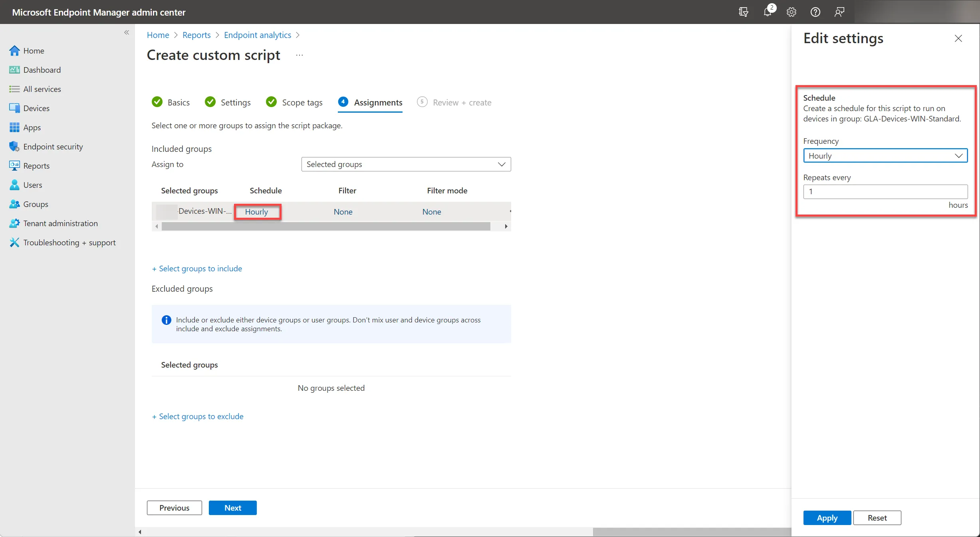The width and height of the screenshot is (980, 537).
Task: Click the Repeats every input field
Action: tap(885, 191)
